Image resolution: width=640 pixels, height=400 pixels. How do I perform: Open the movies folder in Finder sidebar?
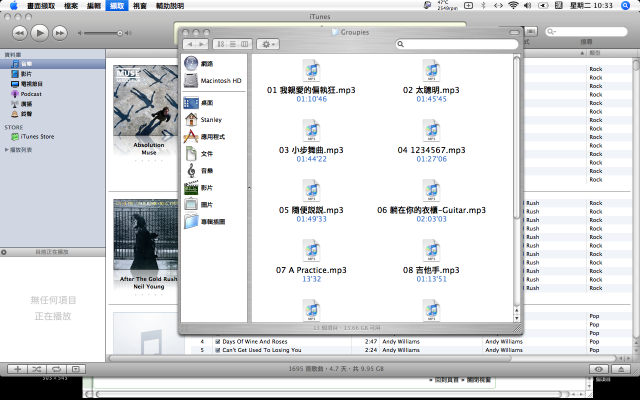199,188
